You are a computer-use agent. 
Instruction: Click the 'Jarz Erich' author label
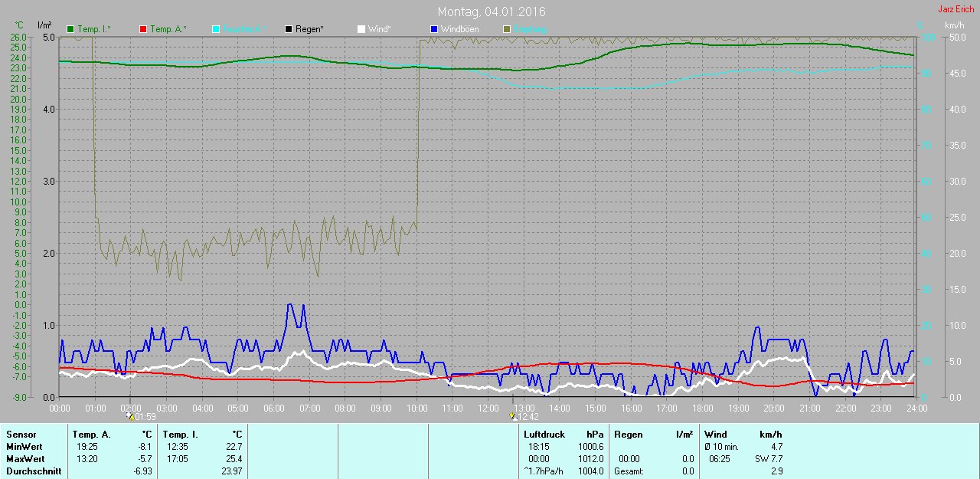point(956,9)
